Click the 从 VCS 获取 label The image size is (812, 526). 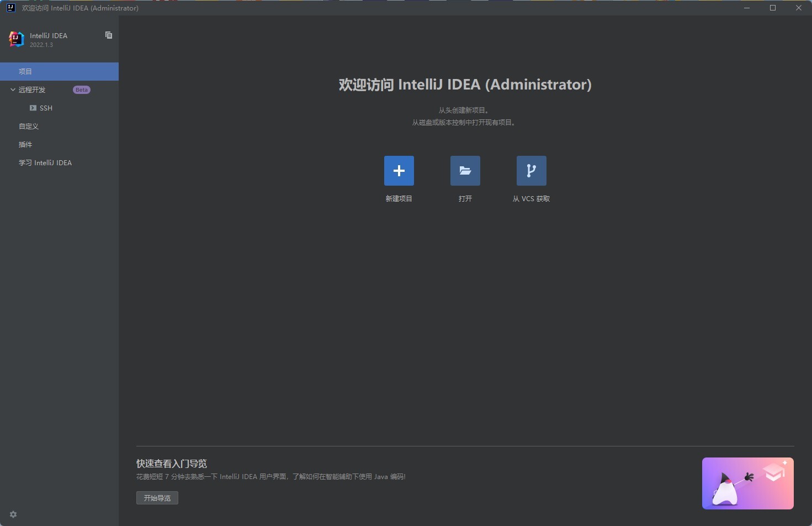[x=532, y=199]
